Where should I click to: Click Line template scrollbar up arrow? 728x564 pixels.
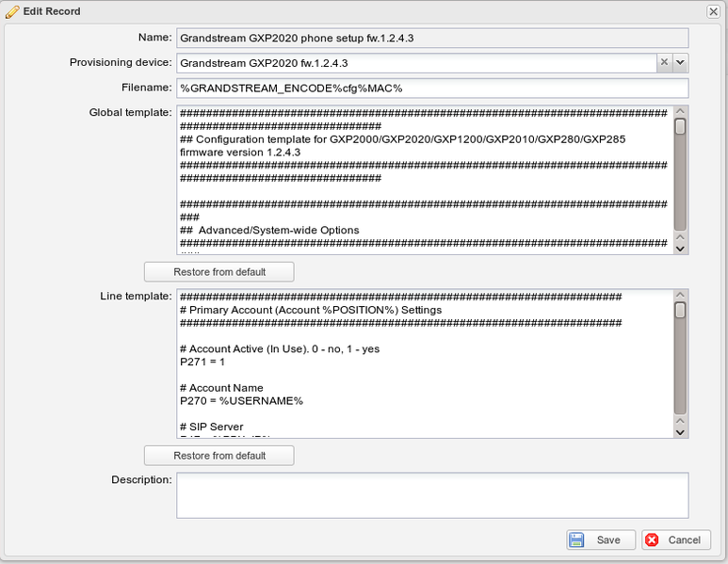coord(680,295)
